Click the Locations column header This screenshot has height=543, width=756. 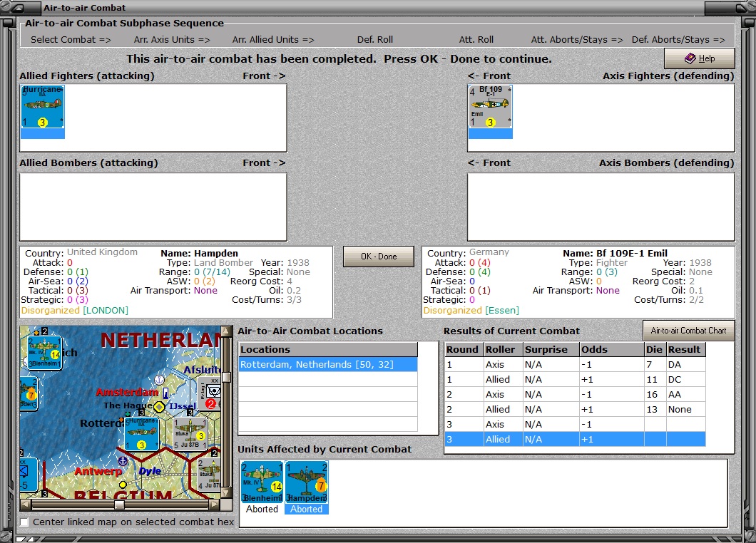[x=328, y=349]
